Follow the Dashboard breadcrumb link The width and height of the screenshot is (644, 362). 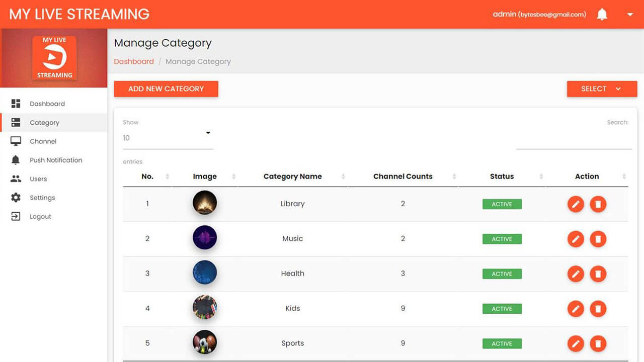click(x=134, y=61)
